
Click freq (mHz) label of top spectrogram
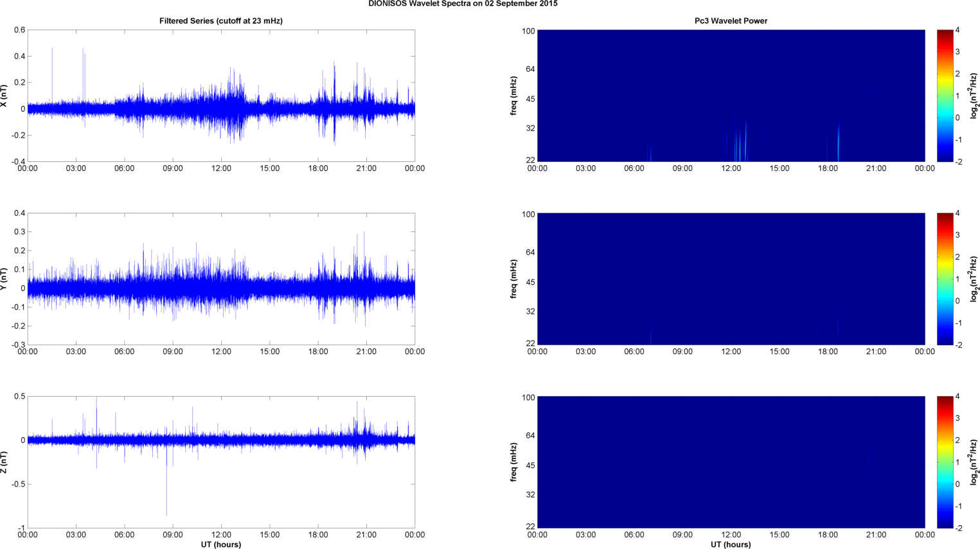tap(514, 96)
